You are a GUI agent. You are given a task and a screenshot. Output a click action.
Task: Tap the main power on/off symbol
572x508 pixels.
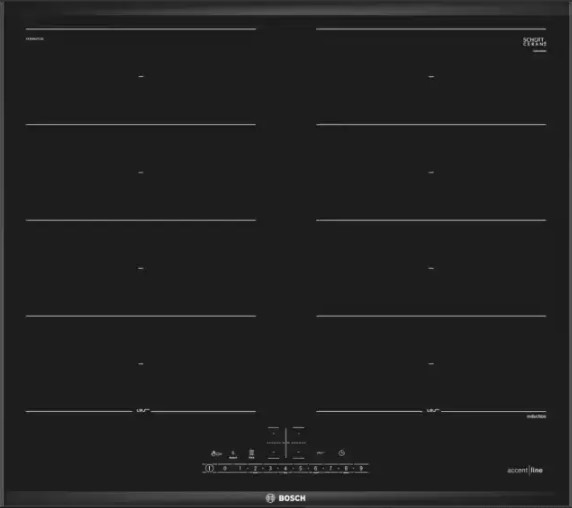(x=209, y=468)
